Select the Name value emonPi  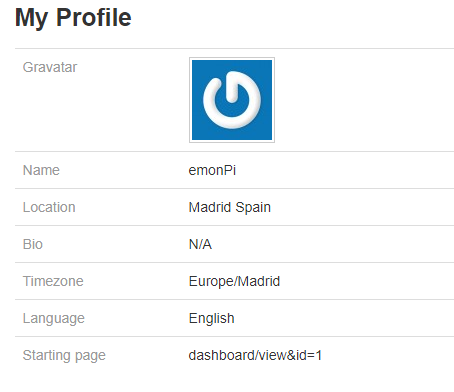[x=212, y=170]
